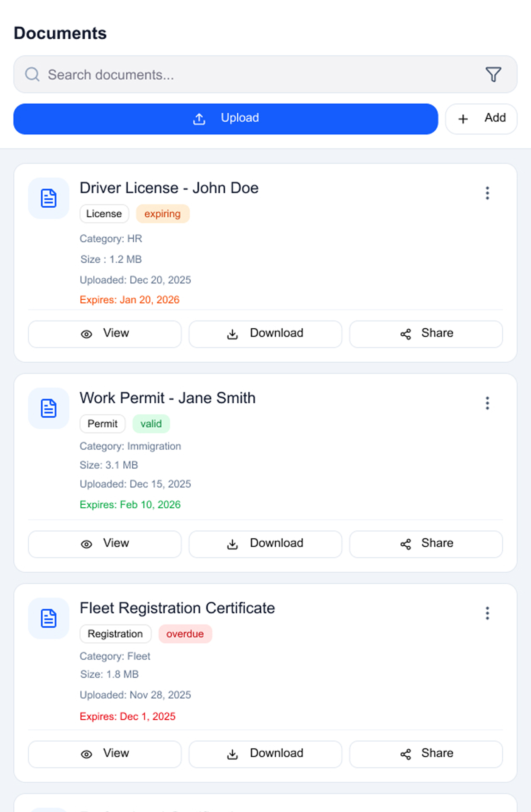
Task: Open the filter funnel icon in search bar
Action: [493, 75]
